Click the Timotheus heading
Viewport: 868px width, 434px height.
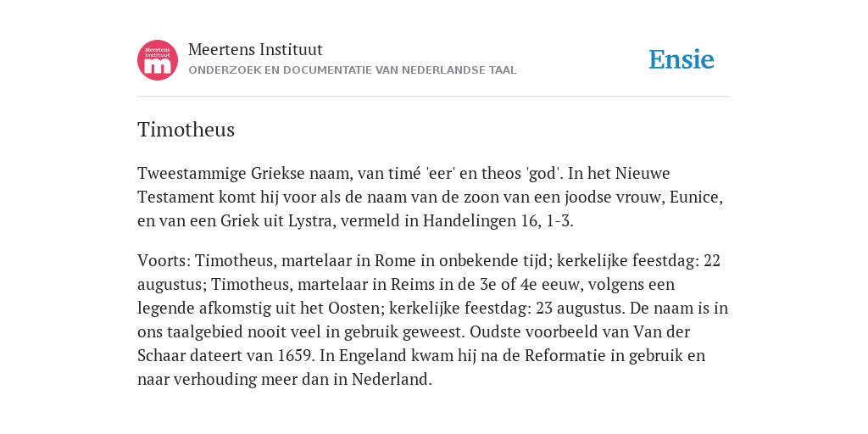point(186,130)
